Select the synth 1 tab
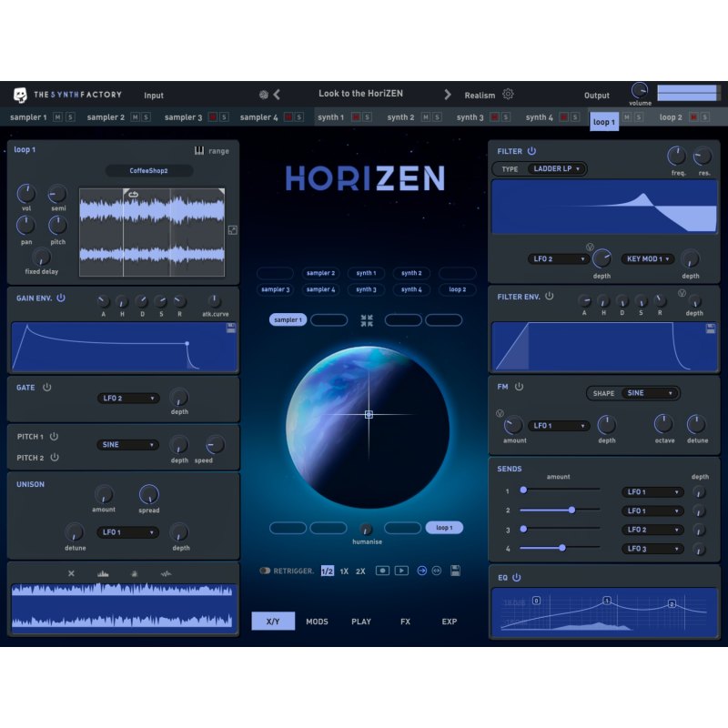 330,117
